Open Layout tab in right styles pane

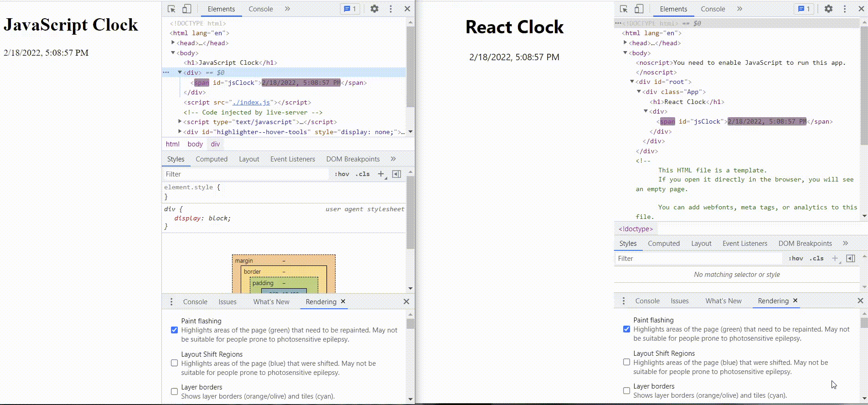click(x=701, y=243)
